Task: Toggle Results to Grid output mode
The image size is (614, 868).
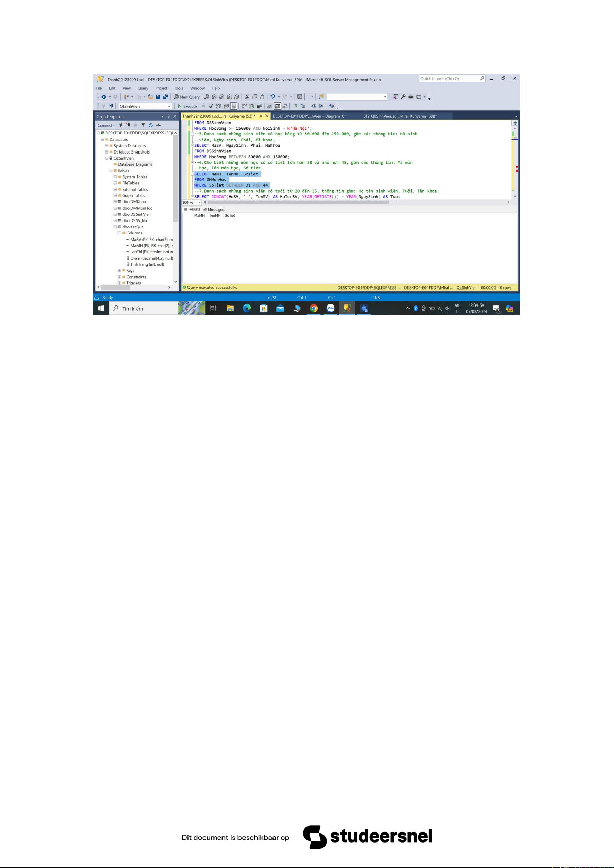Action: (x=277, y=106)
